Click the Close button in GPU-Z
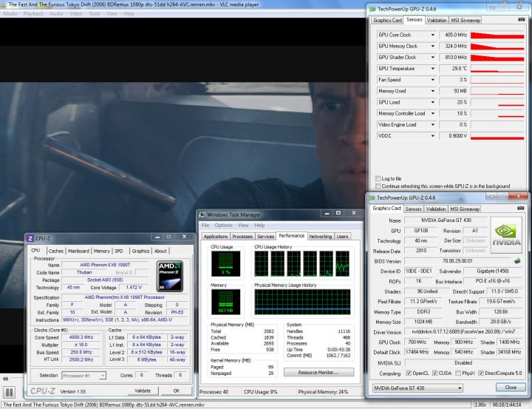 511,388
